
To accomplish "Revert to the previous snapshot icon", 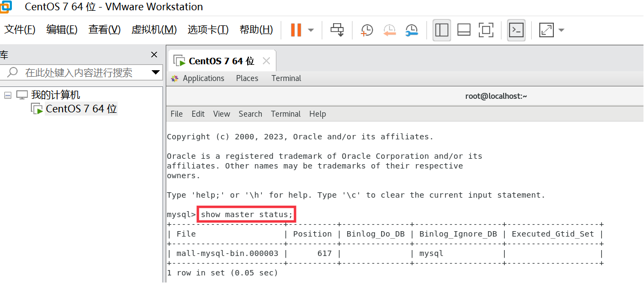I will pos(389,30).
